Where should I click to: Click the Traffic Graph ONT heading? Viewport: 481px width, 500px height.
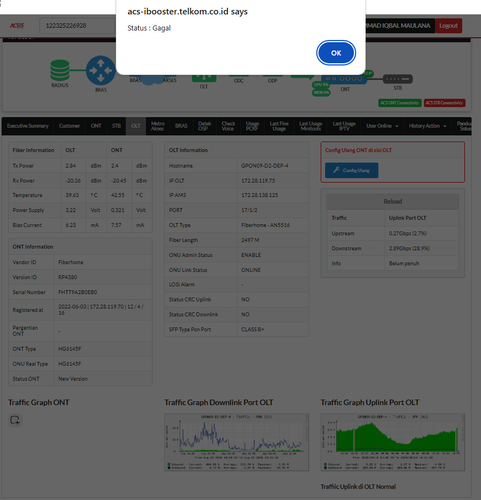[x=39, y=402]
